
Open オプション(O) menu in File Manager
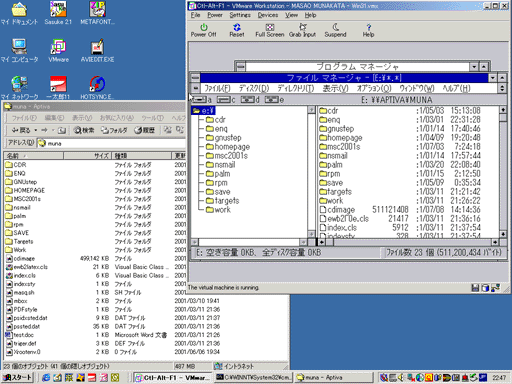[x=374, y=88]
